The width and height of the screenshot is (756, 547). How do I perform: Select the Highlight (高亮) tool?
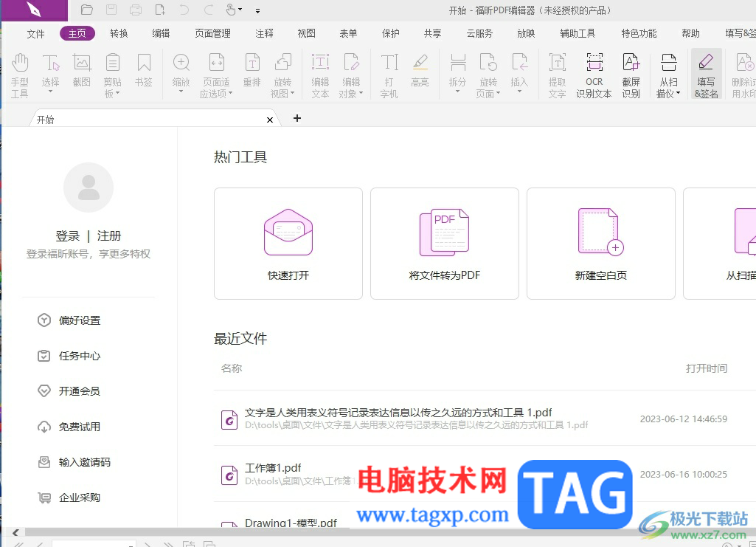point(420,70)
